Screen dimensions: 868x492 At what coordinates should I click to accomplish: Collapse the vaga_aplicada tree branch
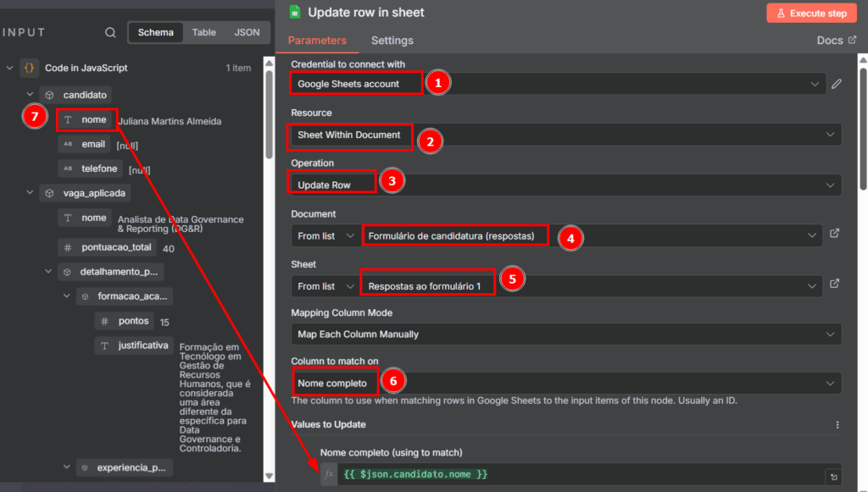point(30,192)
